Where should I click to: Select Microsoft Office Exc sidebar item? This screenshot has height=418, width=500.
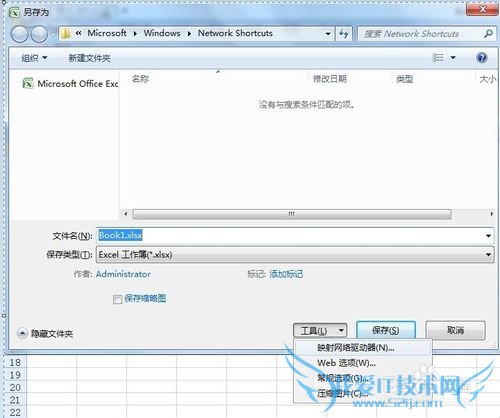pyautogui.click(x=70, y=83)
